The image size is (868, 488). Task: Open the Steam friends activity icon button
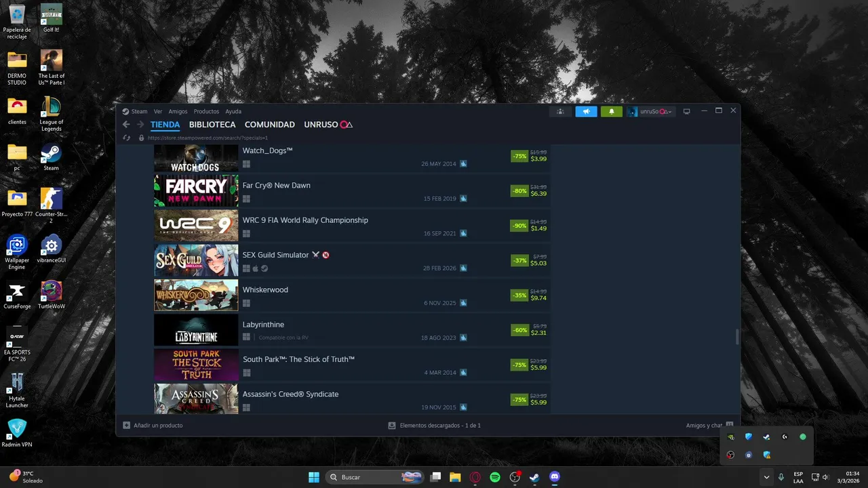coord(559,111)
